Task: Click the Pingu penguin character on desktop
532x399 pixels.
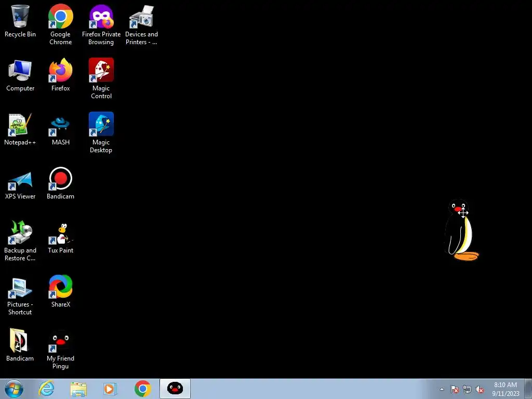Action: click(x=461, y=230)
